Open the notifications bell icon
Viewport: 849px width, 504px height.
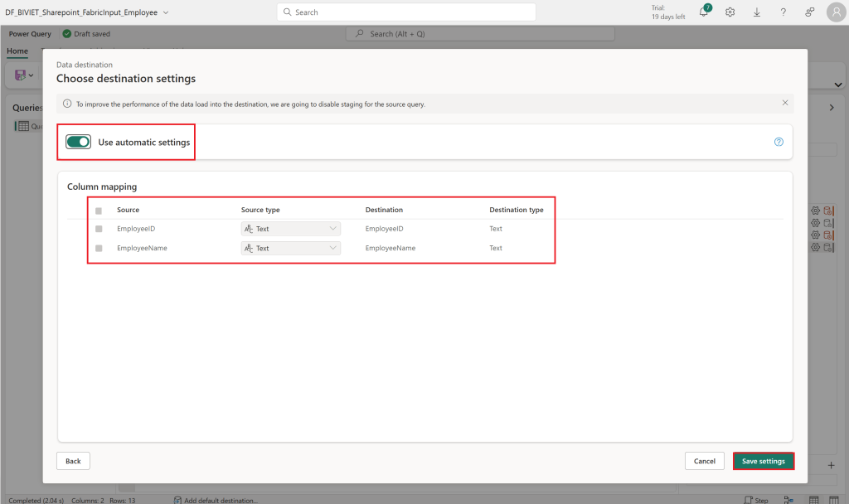click(703, 12)
